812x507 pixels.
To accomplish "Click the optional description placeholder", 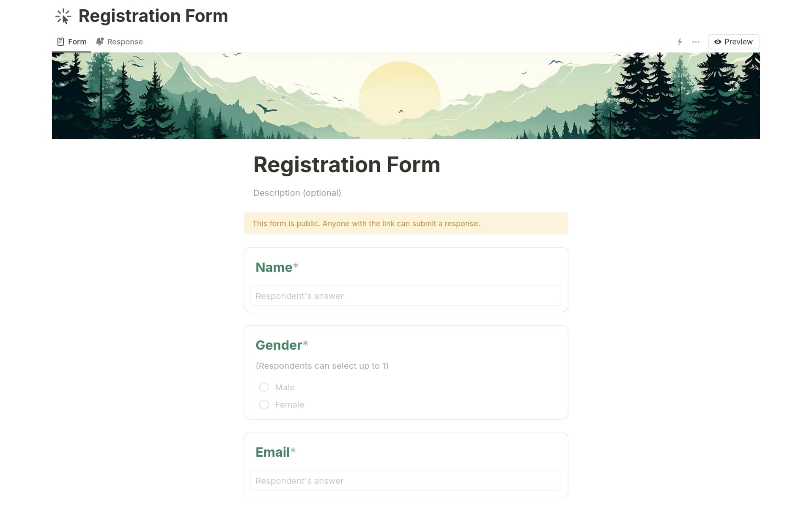I will coord(297,193).
